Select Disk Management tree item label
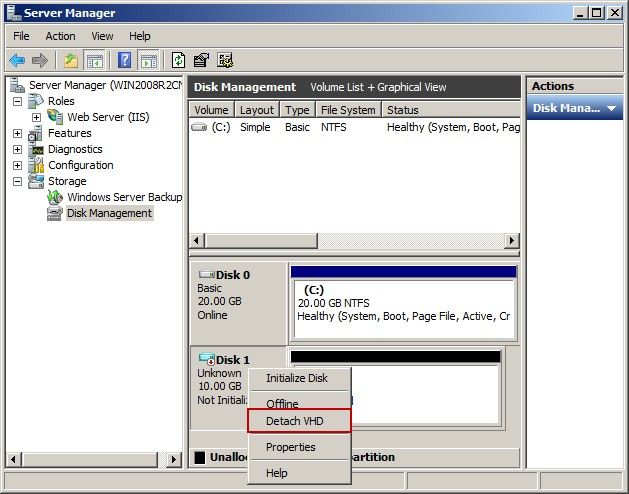The image size is (629, 494). [x=109, y=213]
